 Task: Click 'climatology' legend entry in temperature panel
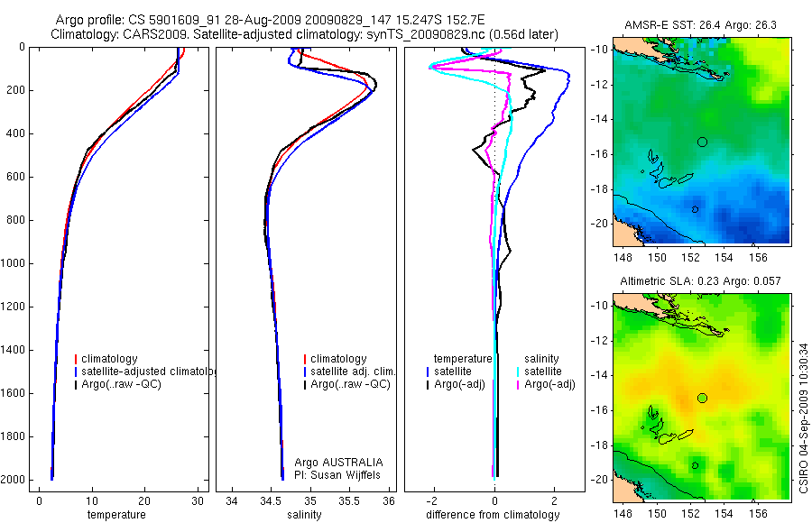[x=109, y=359]
